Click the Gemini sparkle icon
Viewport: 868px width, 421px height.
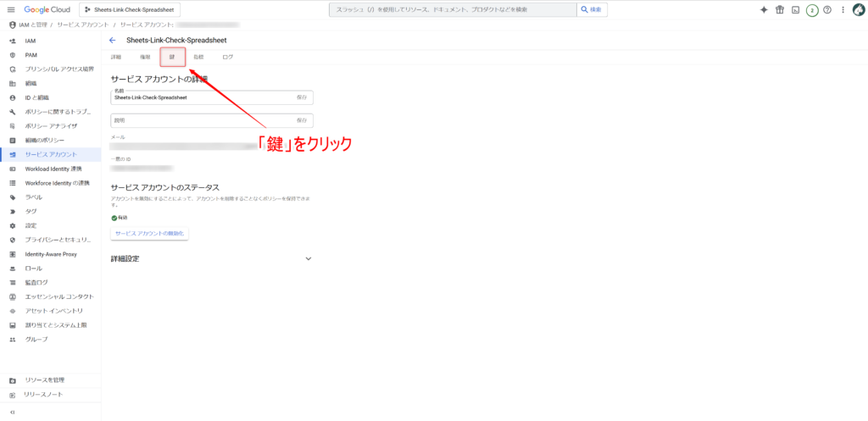[x=764, y=9]
